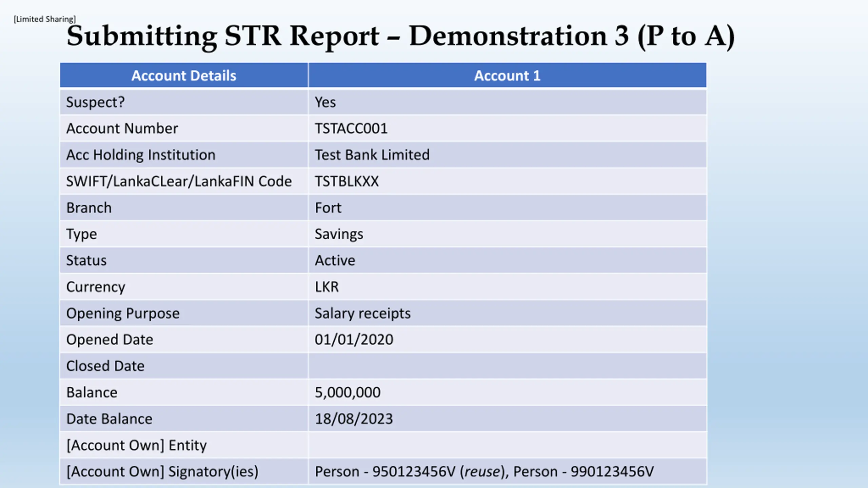Select the '[Account Own] Entity' label
Screen dimensions: 868x488
click(x=136, y=446)
